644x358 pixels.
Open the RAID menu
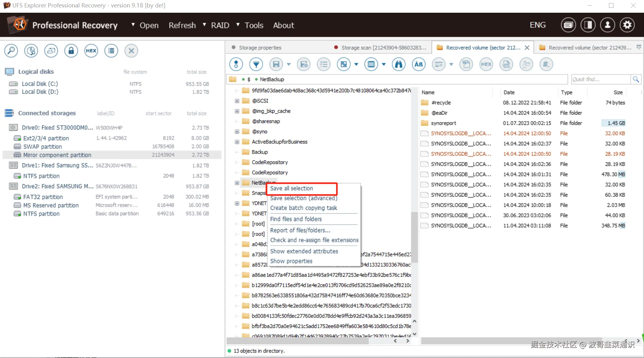(x=220, y=25)
